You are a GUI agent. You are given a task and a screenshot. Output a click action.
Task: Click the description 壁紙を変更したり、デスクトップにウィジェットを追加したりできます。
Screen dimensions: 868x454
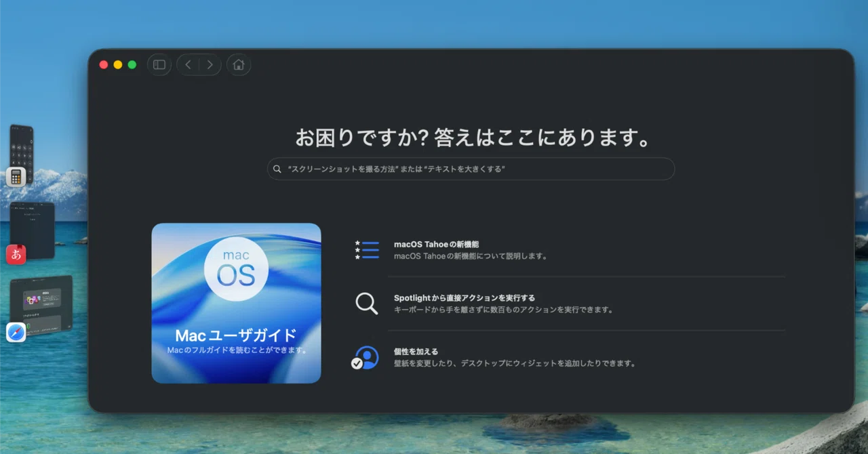point(516,363)
